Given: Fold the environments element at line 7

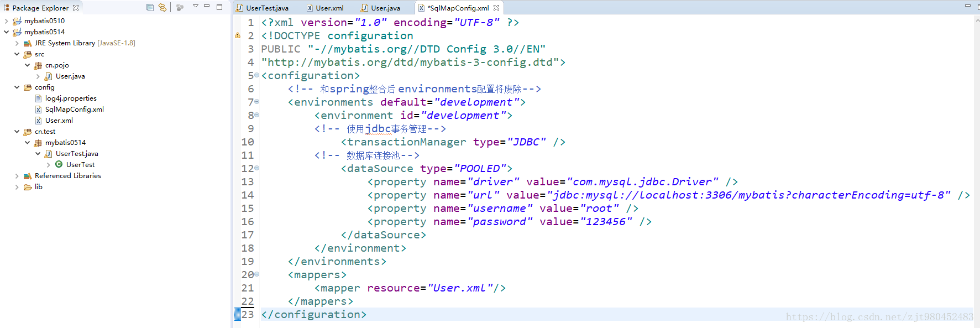Looking at the screenshot, I should pyautogui.click(x=256, y=102).
